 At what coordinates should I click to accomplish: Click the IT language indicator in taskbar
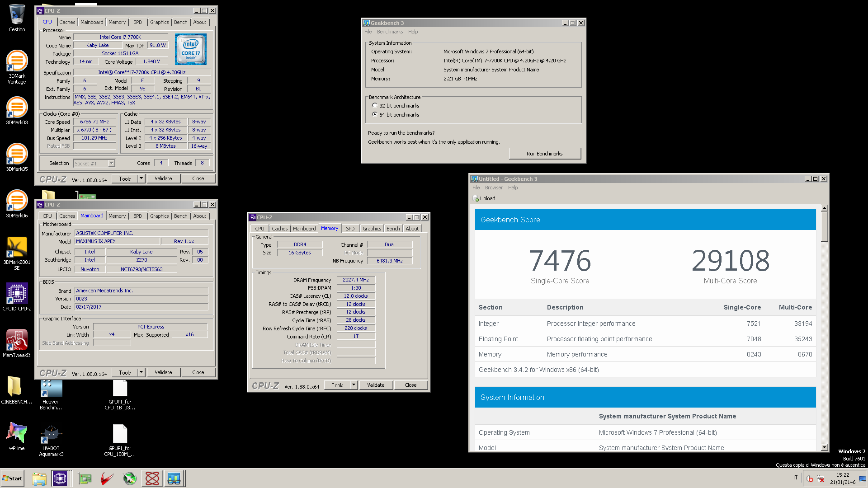pyautogui.click(x=796, y=478)
